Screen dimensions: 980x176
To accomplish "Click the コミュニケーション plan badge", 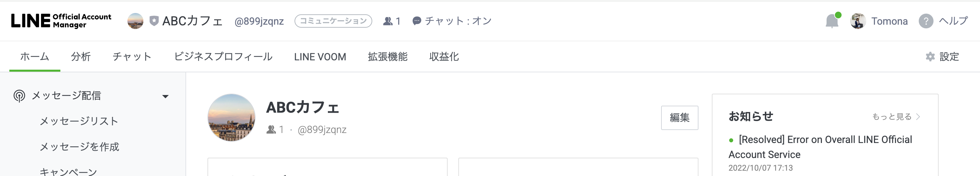I will [333, 21].
